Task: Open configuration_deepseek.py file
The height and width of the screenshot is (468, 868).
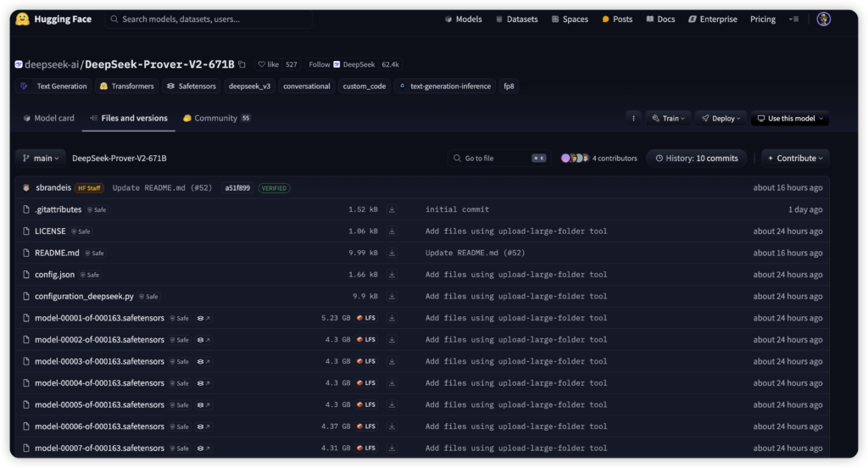Action: [x=84, y=296]
